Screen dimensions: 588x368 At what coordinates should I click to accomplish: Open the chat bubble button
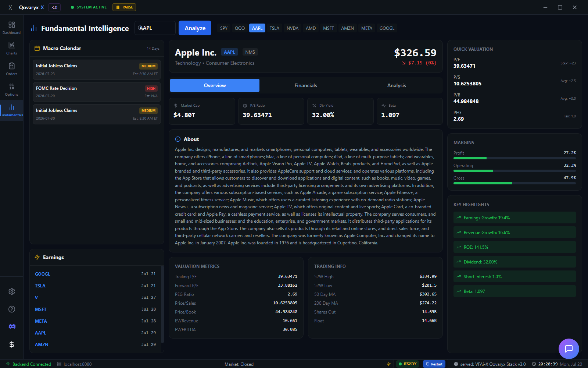(569, 349)
